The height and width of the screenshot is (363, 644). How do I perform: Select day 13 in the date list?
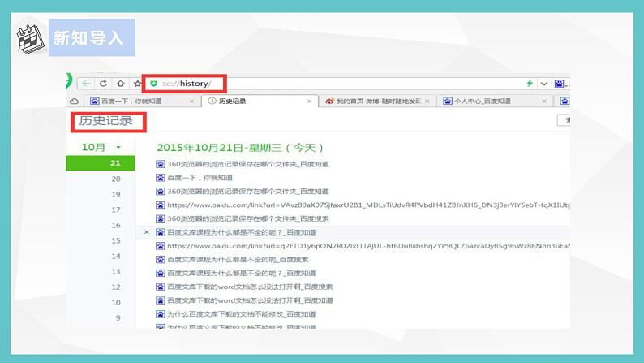[x=116, y=272]
